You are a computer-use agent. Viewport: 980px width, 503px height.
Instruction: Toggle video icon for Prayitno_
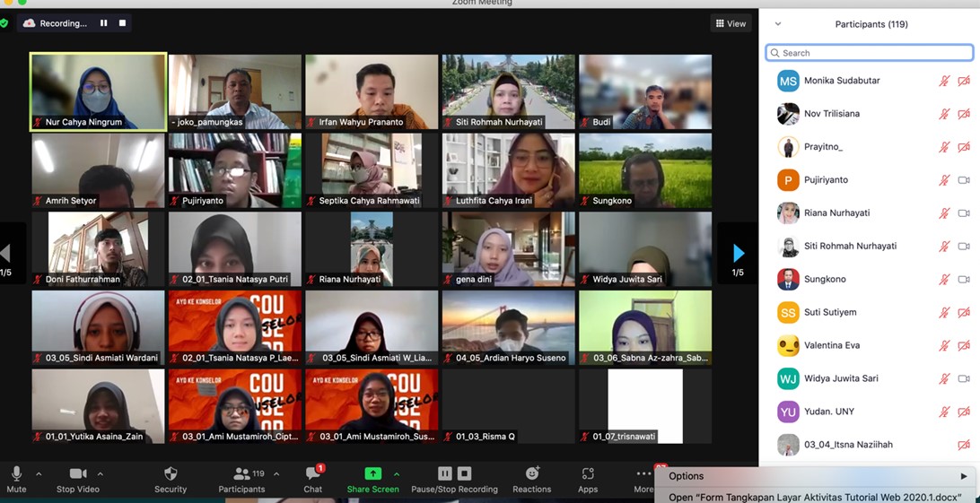(x=964, y=147)
